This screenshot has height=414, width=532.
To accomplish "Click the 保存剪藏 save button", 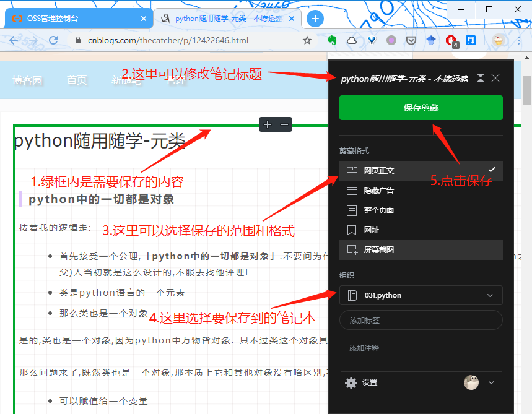I will coord(421,108).
